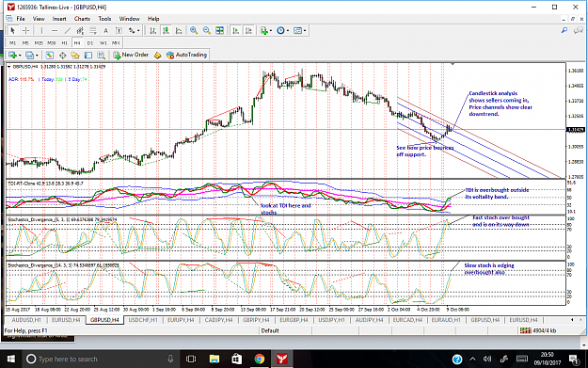Viewport: 588px width, 368px height.
Task: Switch timeframe to M5
Action: pos(25,42)
